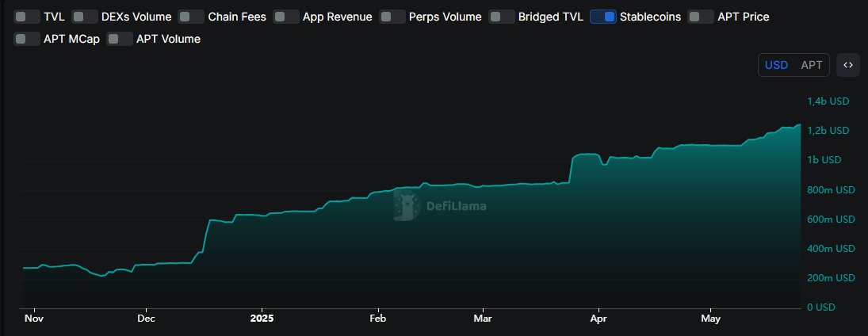Image resolution: width=868 pixels, height=336 pixels.
Task: Click the 2025 date label
Action: pyautogui.click(x=262, y=319)
